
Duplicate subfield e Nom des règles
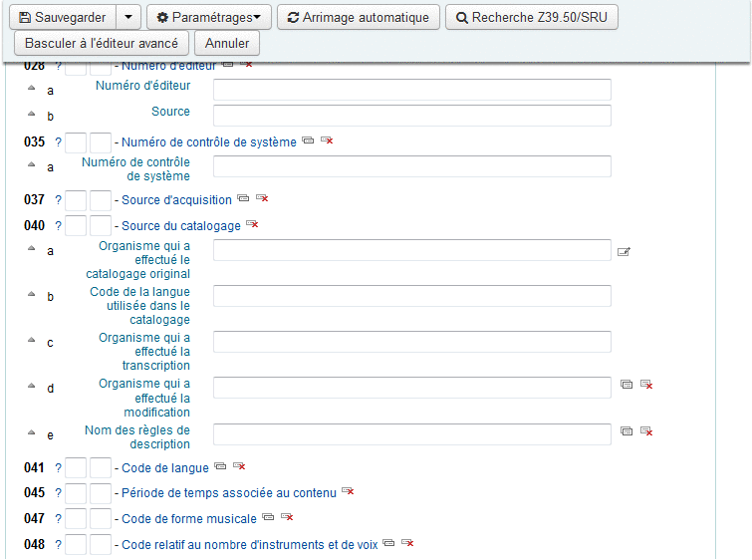(627, 430)
